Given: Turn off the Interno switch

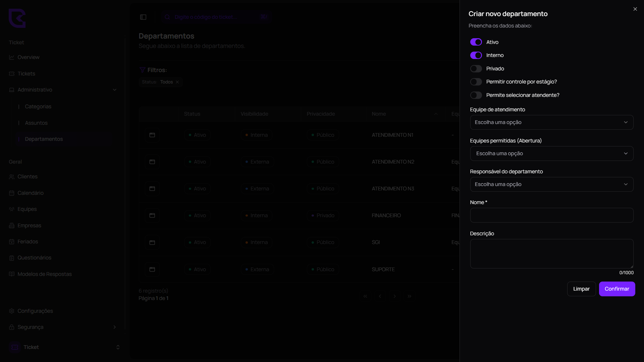Looking at the screenshot, I should (476, 55).
